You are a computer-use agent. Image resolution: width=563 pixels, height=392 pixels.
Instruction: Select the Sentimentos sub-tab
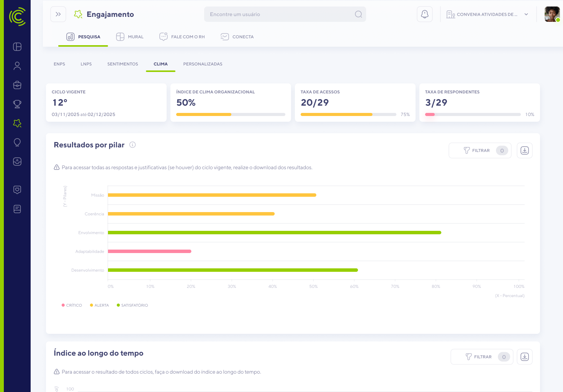pos(123,64)
